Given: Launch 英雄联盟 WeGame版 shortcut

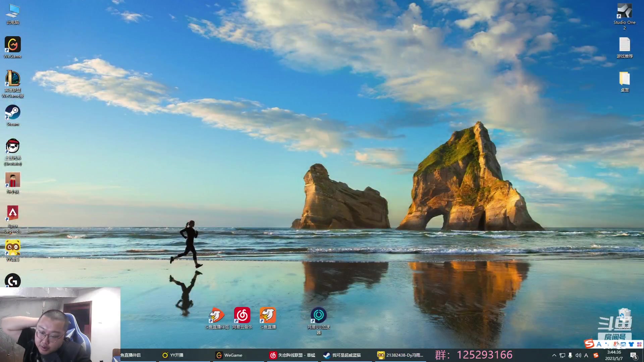Looking at the screenshot, I should click(12, 78).
